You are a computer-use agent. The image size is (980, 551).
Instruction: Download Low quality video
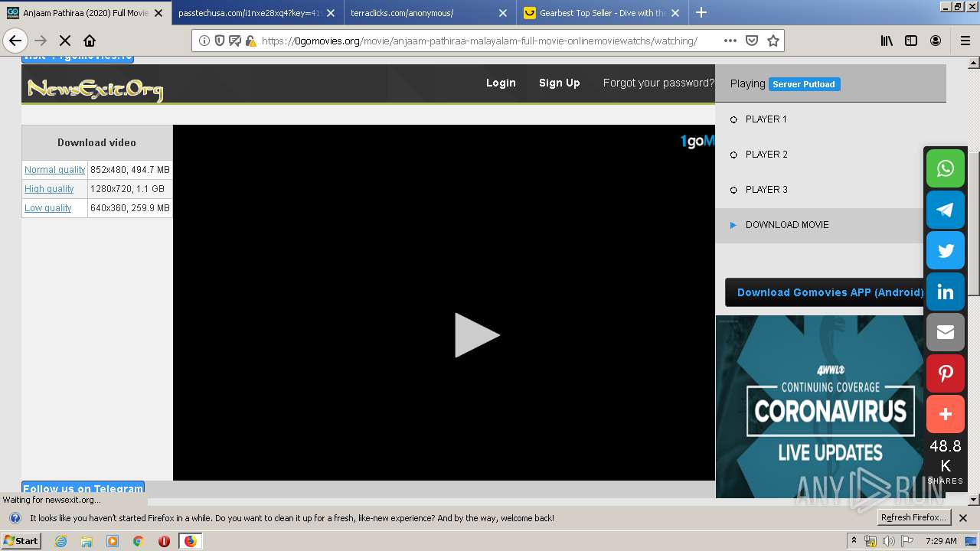coord(47,208)
